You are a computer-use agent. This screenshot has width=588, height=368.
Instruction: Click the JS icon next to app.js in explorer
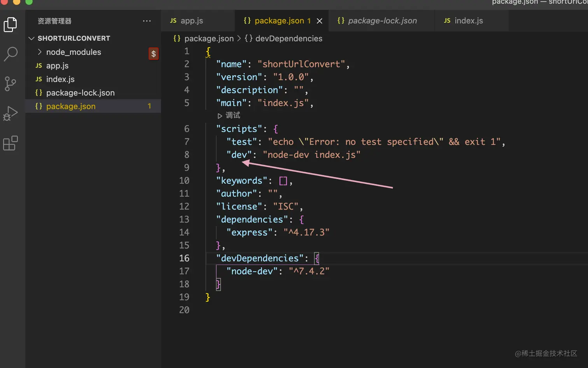[38, 66]
